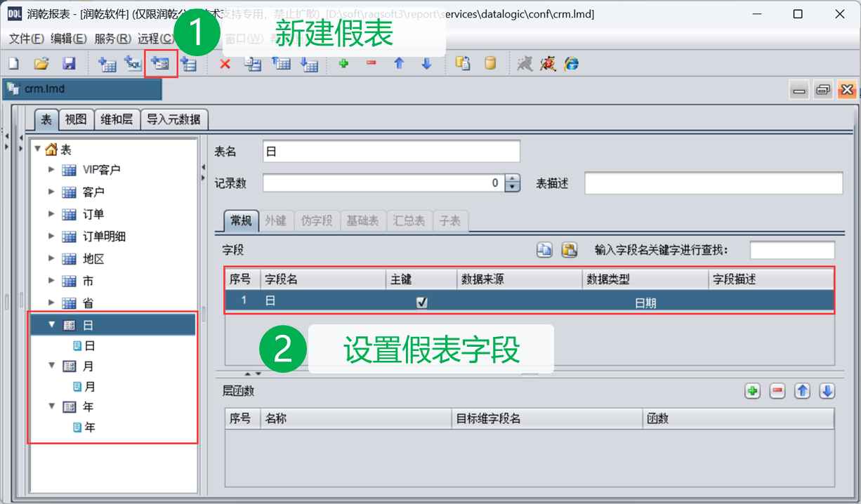The height and width of the screenshot is (504, 861).
Task: Minimize the crm.lmd inner window
Action: [800, 90]
